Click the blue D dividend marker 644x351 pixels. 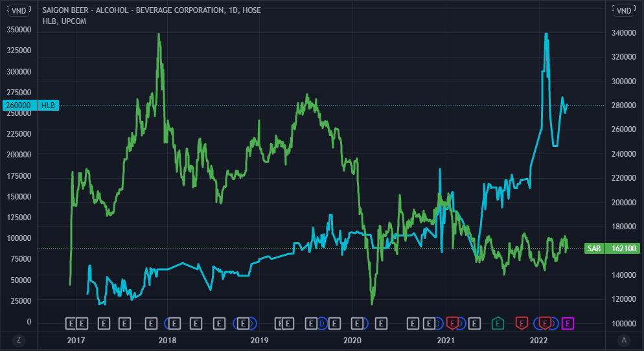(x=321, y=324)
